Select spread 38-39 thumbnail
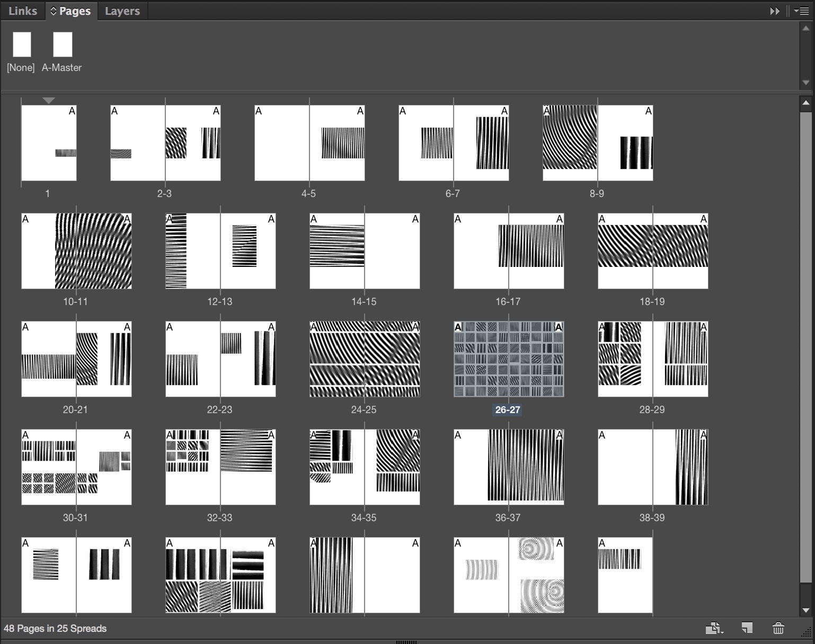Viewport: 815px width, 644px height. (x=653, y=467)
